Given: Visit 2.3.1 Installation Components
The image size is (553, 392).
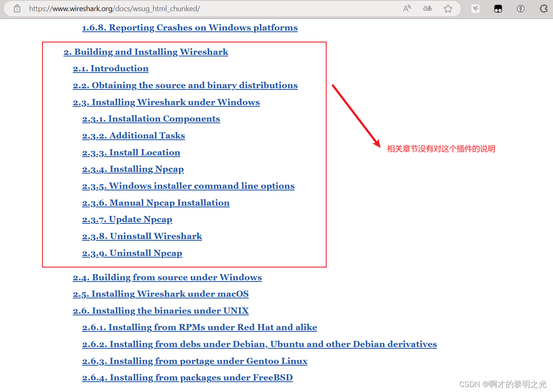Looking at the screenshot, I should point(151,119).
